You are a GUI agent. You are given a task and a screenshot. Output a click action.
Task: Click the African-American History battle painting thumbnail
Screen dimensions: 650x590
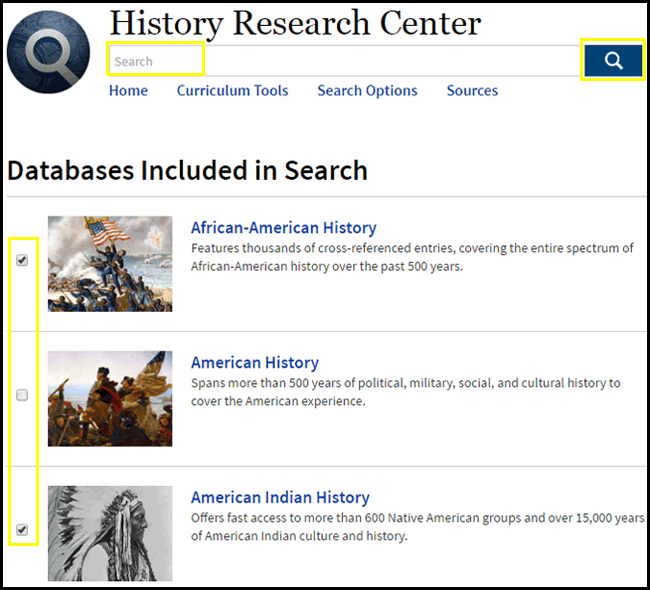[110, 263]
